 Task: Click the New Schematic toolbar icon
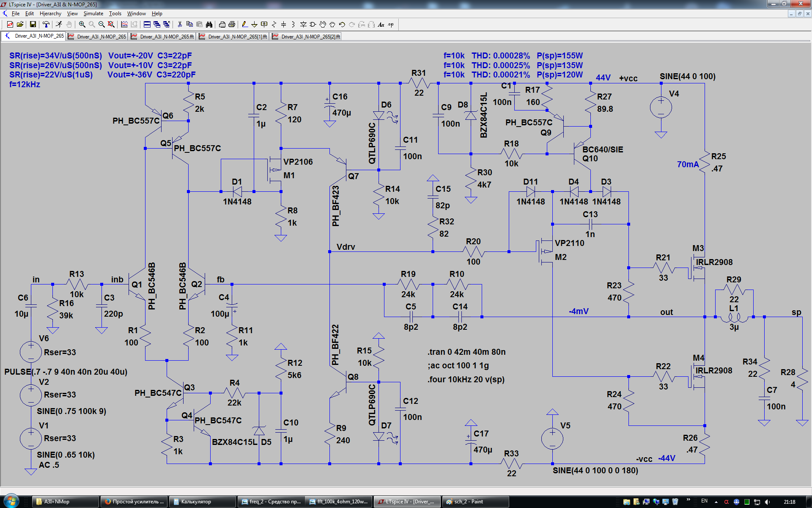pos(10,25)
